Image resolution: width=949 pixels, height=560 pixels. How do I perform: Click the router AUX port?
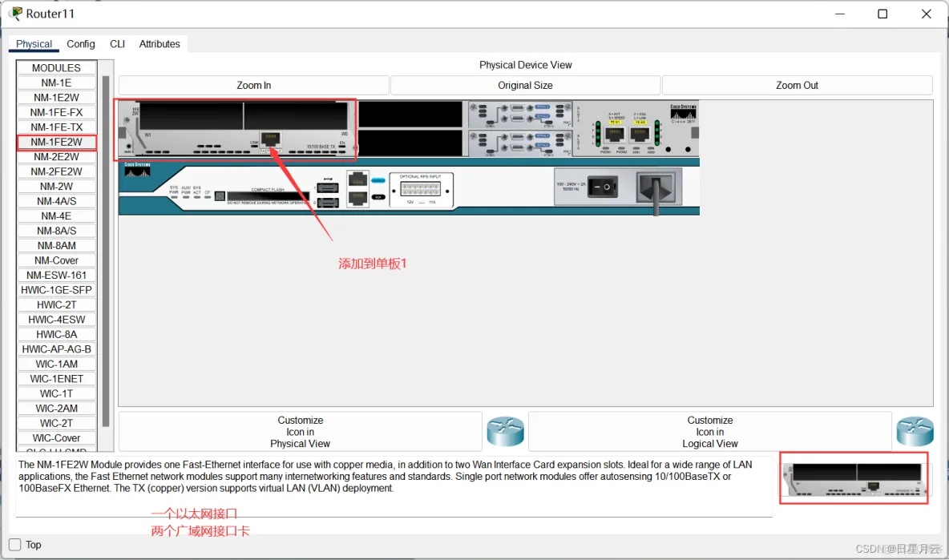[357, 198]
